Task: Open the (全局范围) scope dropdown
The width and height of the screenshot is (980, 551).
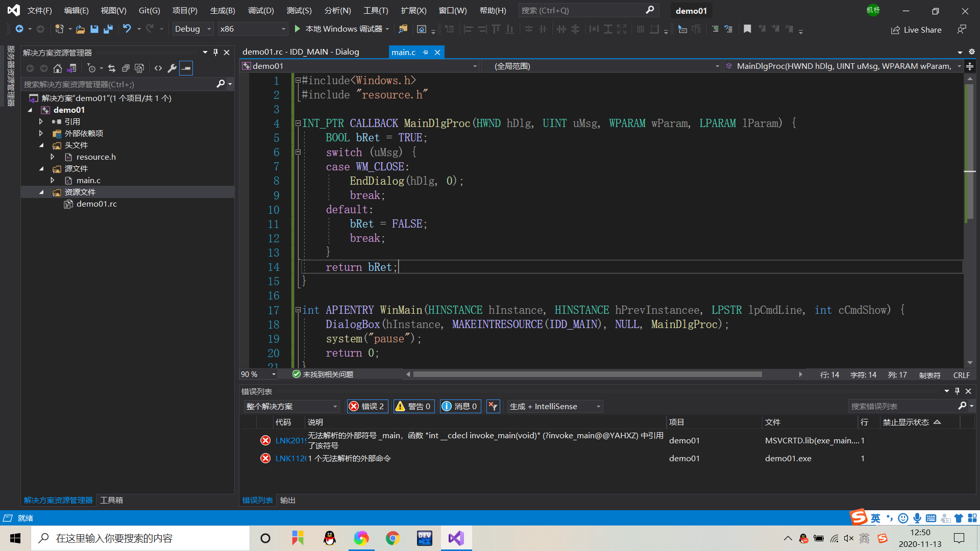Action: [x=601, y=66]
